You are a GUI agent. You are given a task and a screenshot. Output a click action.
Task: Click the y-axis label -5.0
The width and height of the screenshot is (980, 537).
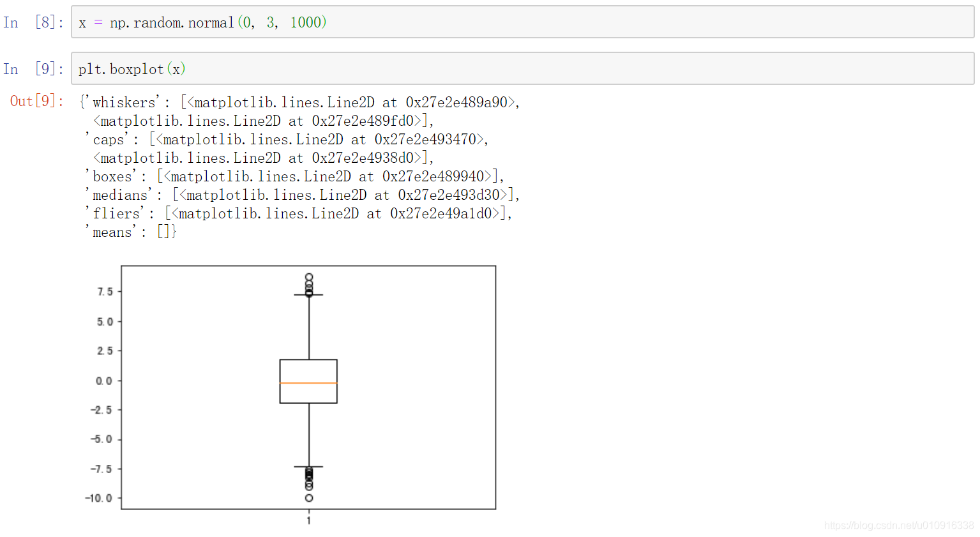coord(101,439)
